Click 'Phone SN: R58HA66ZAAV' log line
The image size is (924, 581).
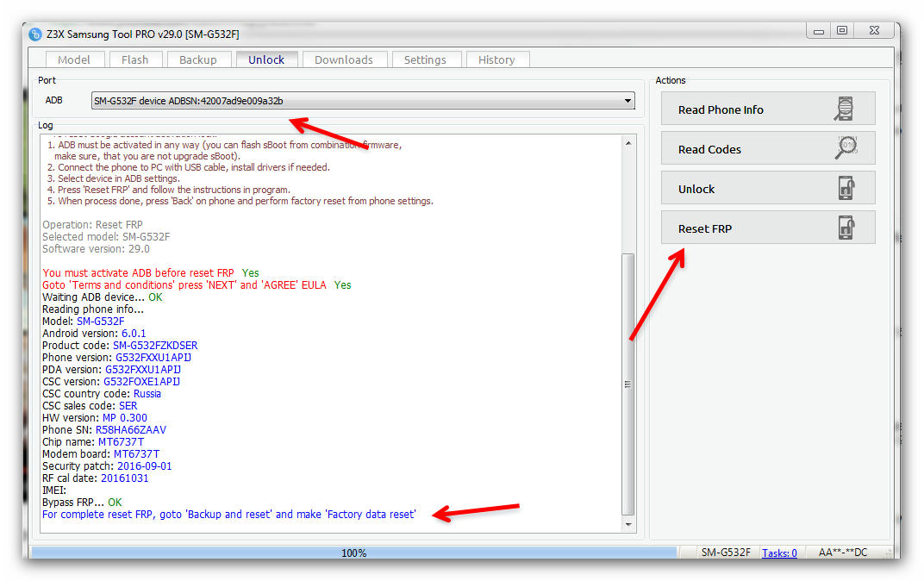[x=104, y=429]
